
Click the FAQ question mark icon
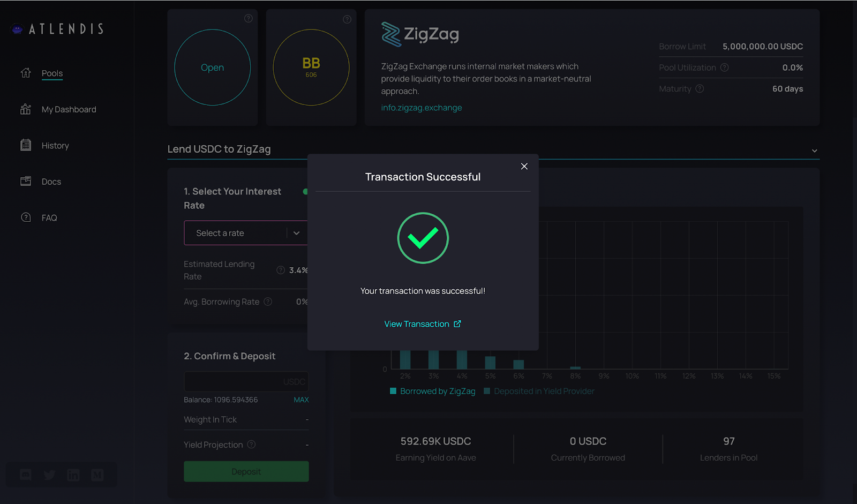(x=26, y=217)
